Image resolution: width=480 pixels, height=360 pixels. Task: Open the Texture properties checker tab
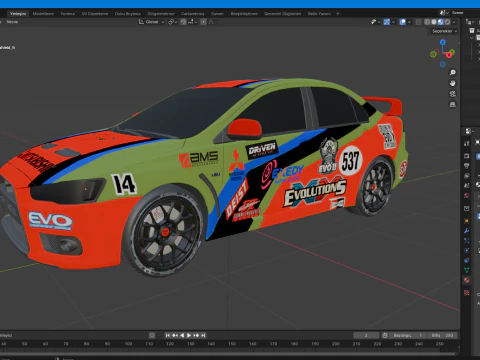click(x=467, y=293)
